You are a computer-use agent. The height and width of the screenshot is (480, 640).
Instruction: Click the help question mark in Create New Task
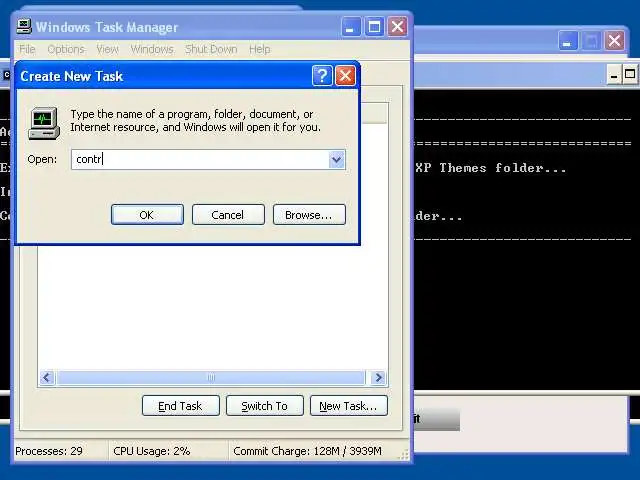(x=322, y=76)
